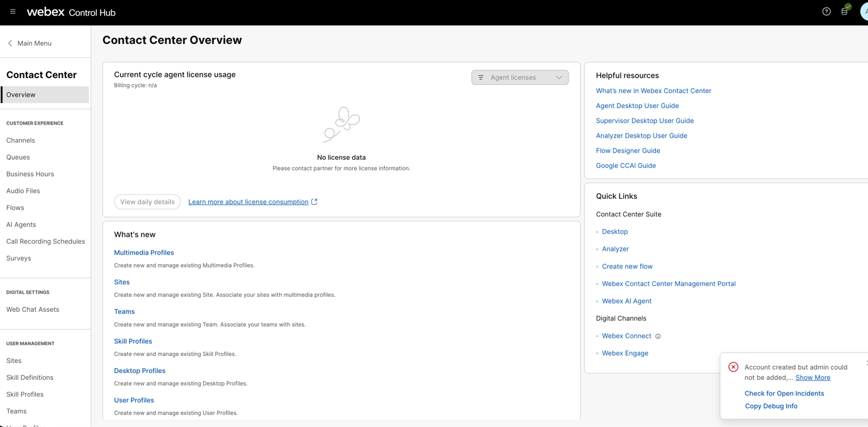Expand notification with Show More

(813, 378)
